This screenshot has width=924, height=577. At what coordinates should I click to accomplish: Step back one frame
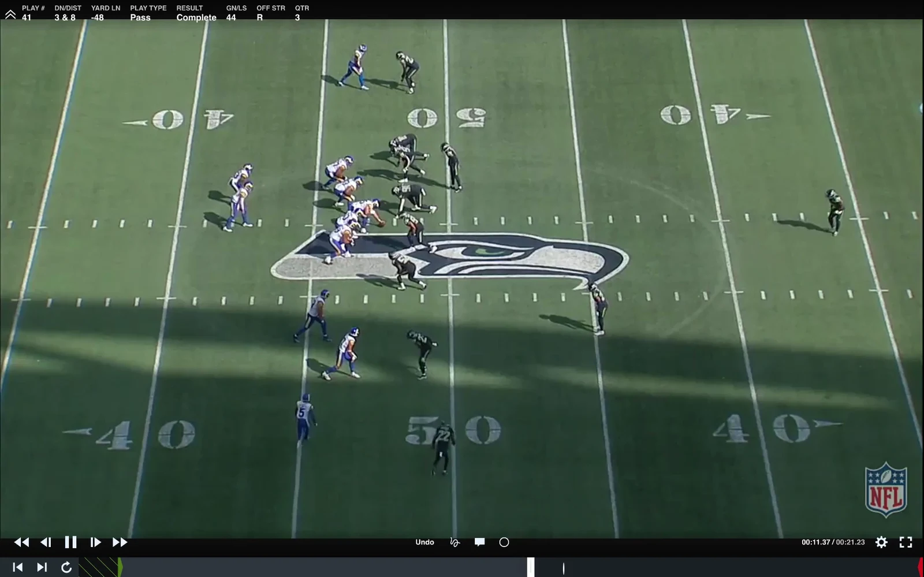click(x=46, y=542)
